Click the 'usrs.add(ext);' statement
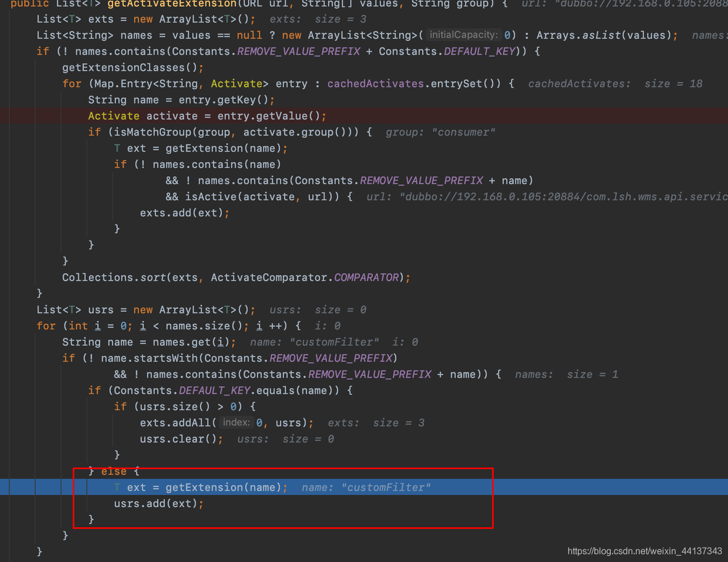 coord(159,504)
